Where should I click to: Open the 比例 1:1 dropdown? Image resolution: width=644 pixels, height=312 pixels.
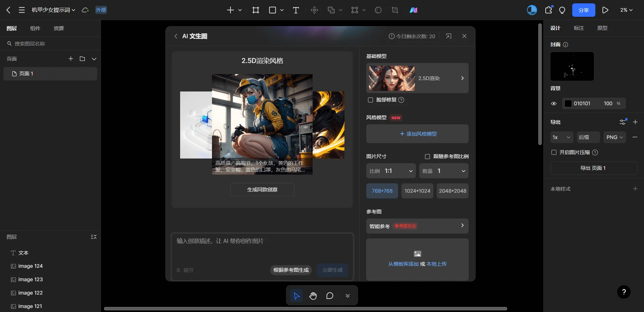pyautogui.click(x=391, y=171)
